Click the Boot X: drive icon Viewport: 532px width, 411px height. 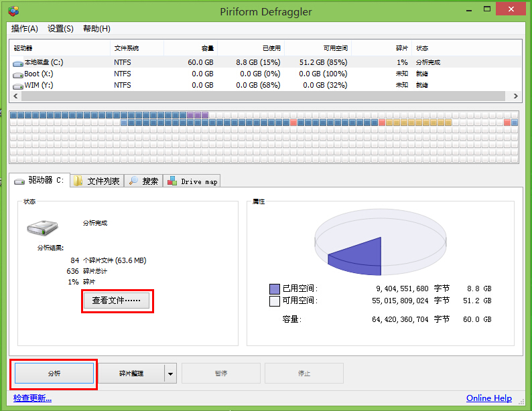[x=18, y=74]
